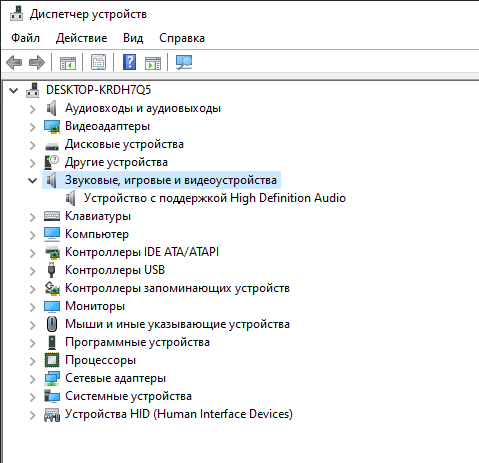The height and width of the screenshot is (463, 479).
Task: Open the Файл menu
Action: click(x=25, y=38)
